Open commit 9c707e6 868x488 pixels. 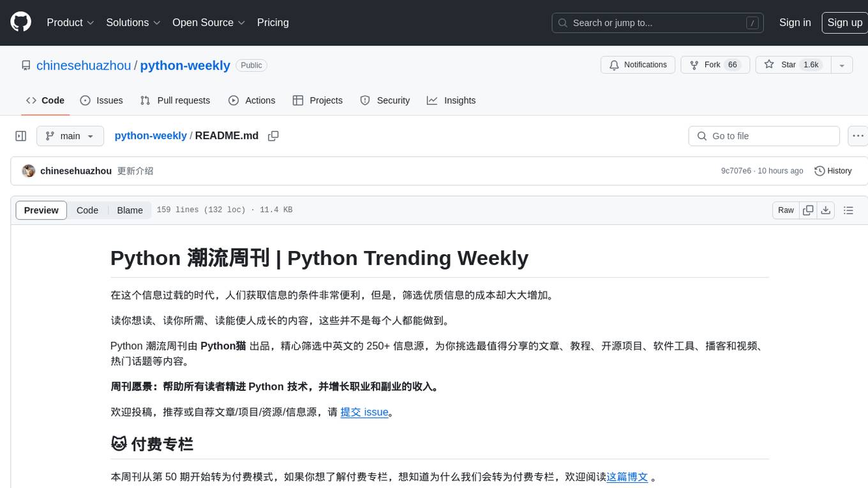736,171
